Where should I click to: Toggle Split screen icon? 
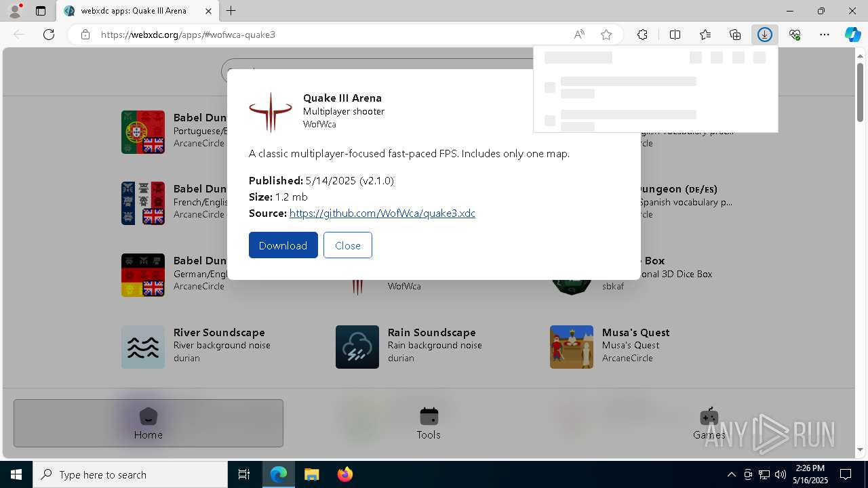point(675,35)
